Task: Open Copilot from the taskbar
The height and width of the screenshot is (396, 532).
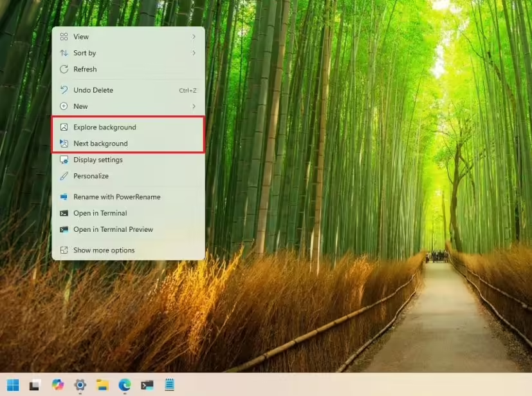Action: click(57, 385)
